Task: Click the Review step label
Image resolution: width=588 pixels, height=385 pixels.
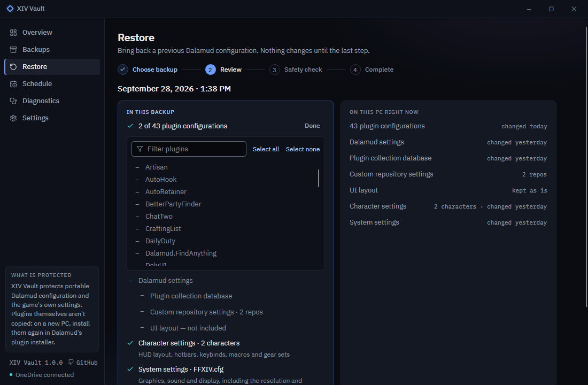Action: pyautogui.click(x=230, y=70)
